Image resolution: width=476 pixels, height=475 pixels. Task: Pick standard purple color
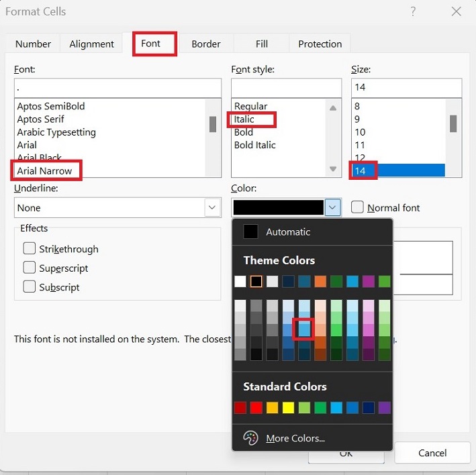tap(385, 408)
